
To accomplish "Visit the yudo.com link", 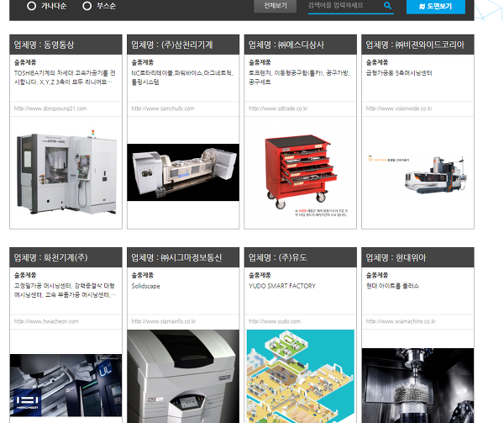I will click(x=275, y=321).
